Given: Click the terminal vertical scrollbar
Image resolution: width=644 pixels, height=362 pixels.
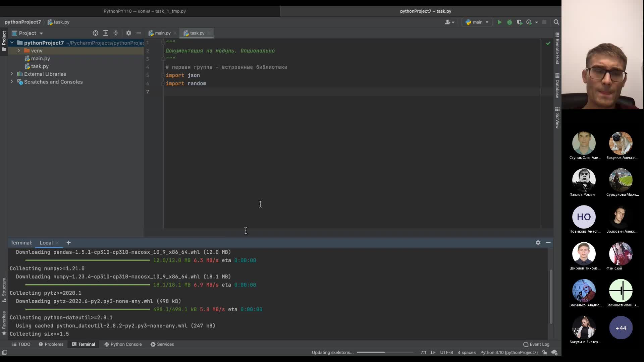Looking at the screenshot, I should (551, 297).
